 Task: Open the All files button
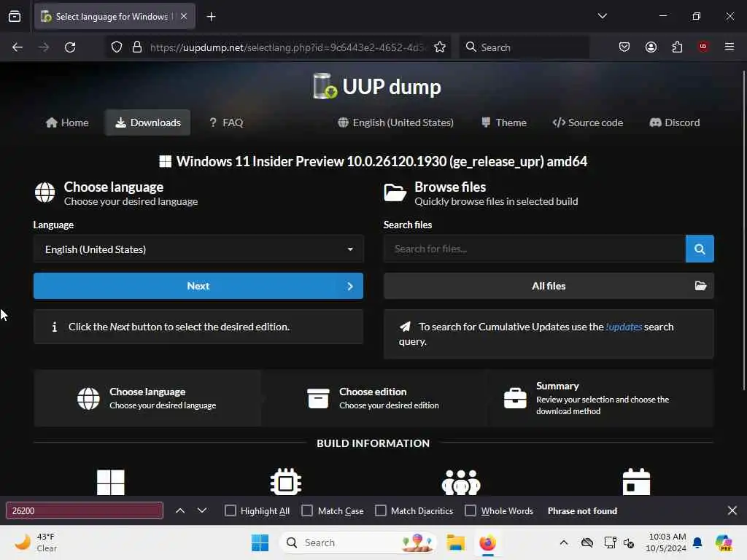tap(549, 286)
